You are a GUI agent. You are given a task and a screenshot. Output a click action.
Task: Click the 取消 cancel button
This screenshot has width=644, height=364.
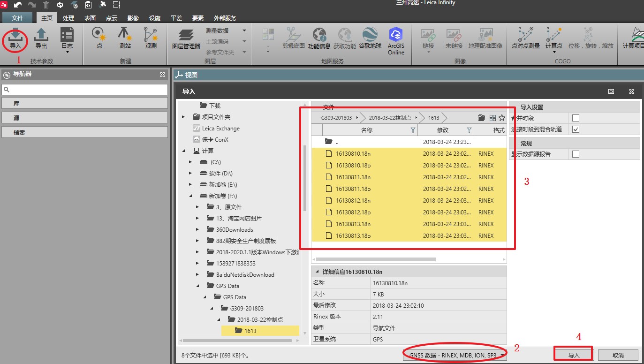pos(618,355)
